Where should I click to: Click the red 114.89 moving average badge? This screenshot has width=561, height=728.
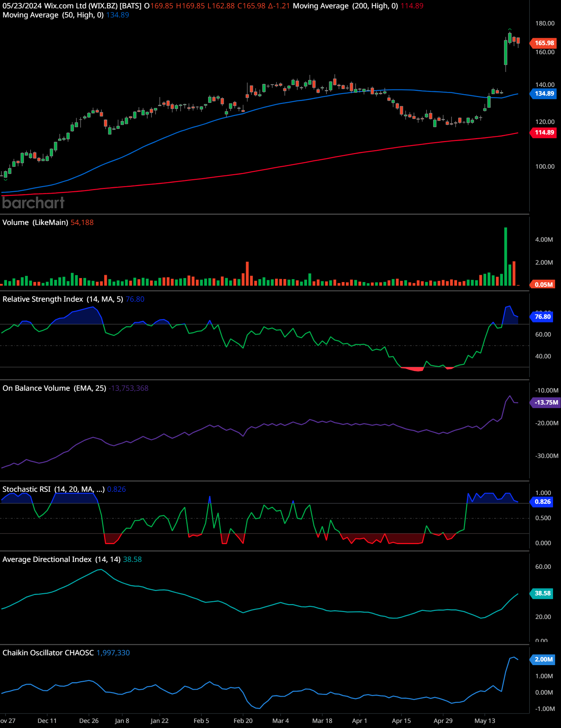pos(544,132)
